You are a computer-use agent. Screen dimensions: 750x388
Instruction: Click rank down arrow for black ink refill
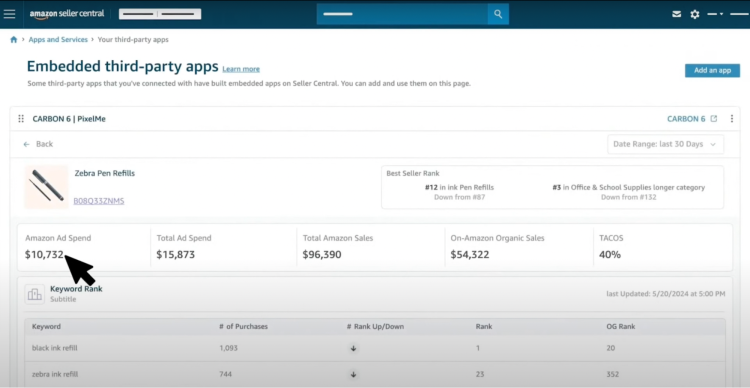pos(353,348)
